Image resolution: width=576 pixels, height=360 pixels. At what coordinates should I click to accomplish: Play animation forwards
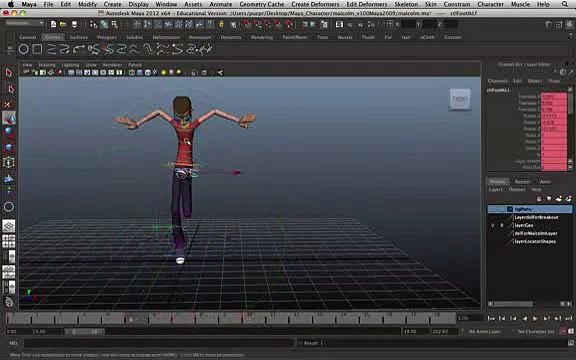pos(535,318)
